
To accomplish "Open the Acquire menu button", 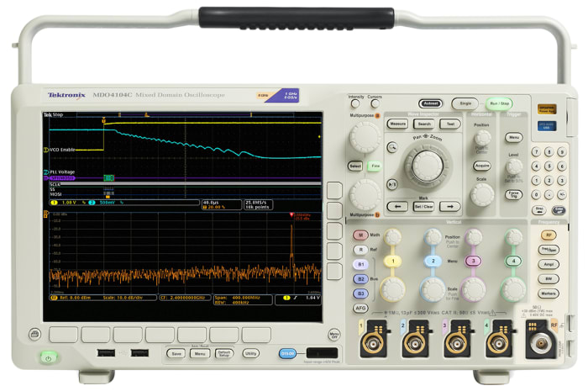I will (482, 166).
